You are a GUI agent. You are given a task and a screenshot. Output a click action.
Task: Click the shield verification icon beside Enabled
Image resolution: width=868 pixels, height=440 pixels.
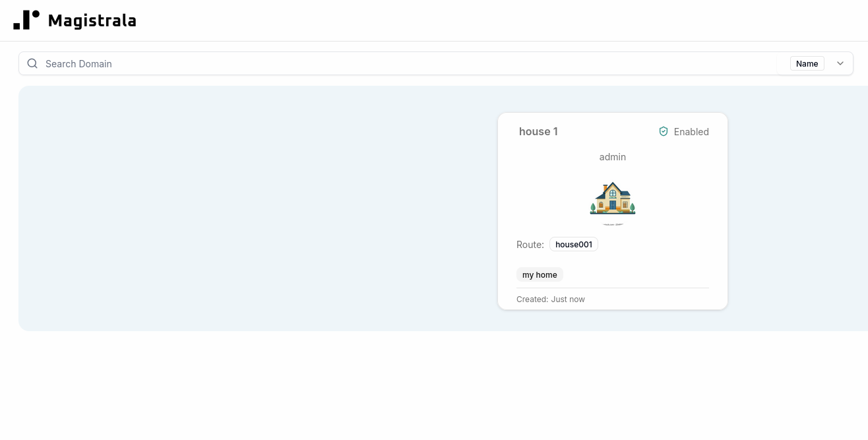click(664, 131)
